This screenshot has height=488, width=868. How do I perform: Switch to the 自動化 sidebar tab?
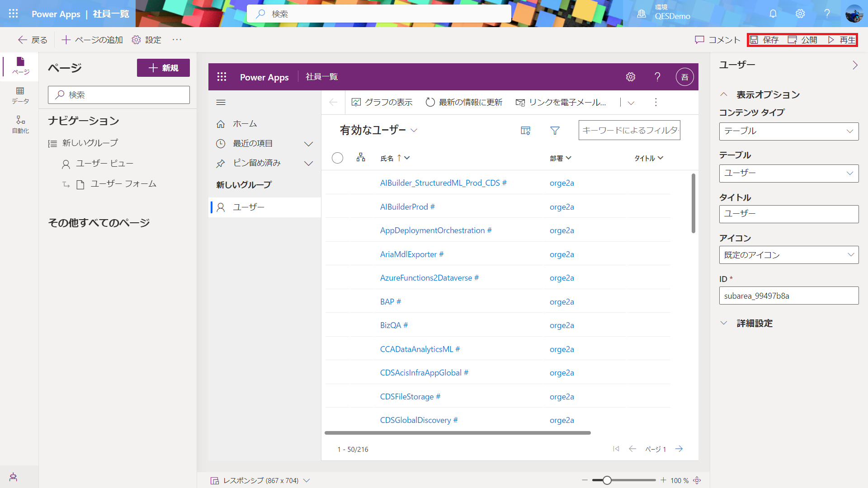pos(20,125)
